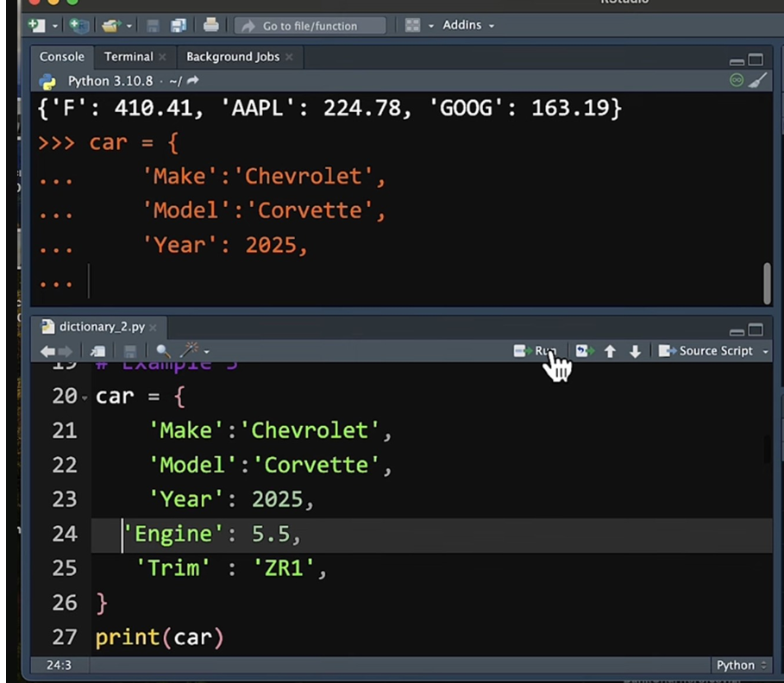
Task: Click the Save All documents icon
Action: click(x=179, y=26)
